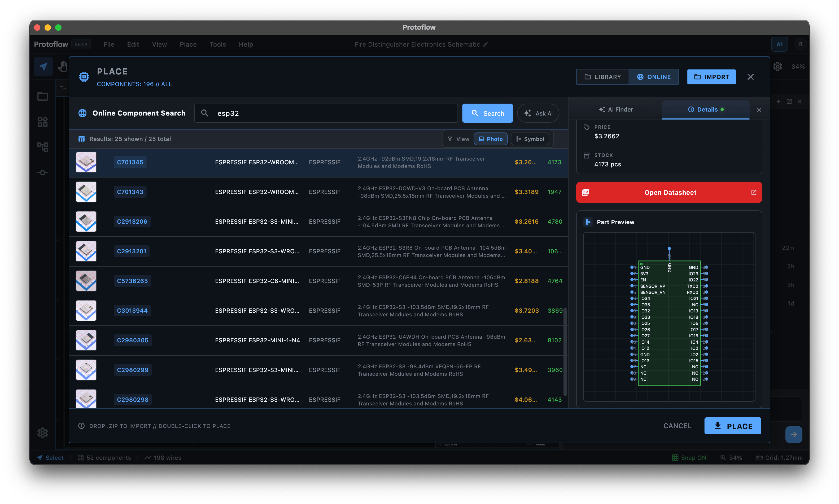Viewport: 839px width, 504px height.
Task: Select part number C2980299
Action: (133, 370)
